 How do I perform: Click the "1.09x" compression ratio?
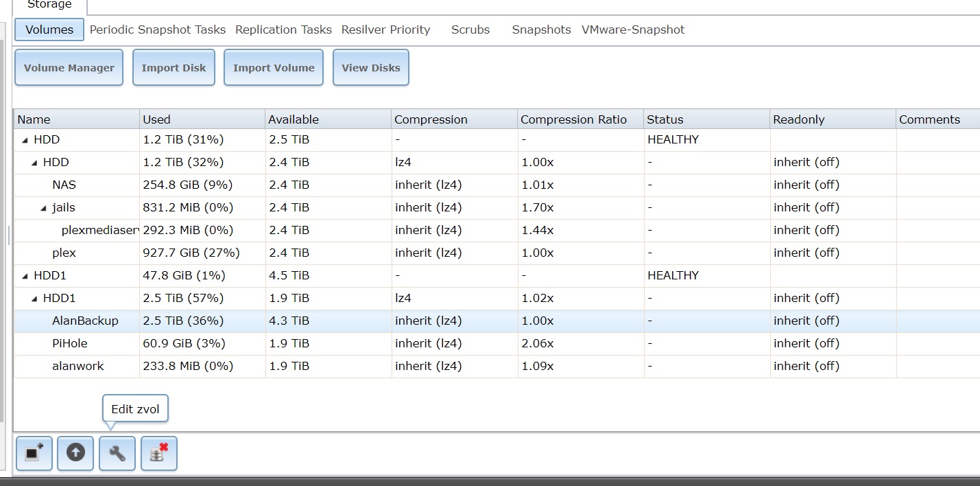pyautogui.click(x=537, y=366)
